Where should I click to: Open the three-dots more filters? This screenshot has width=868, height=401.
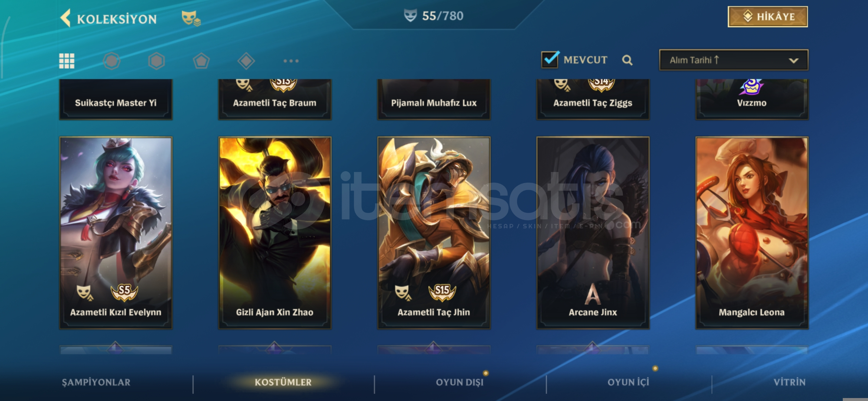[291, 61]
